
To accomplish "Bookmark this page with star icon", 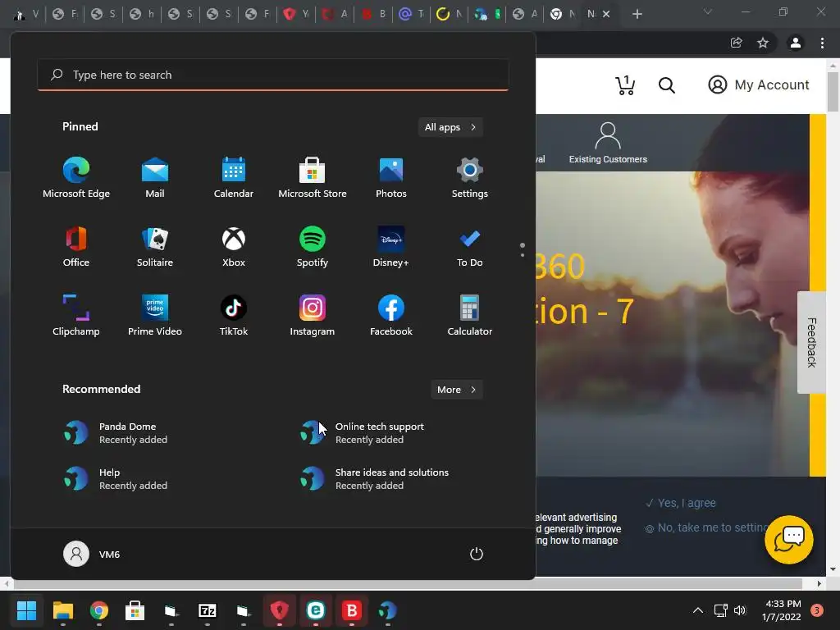I will coord(763,43).
